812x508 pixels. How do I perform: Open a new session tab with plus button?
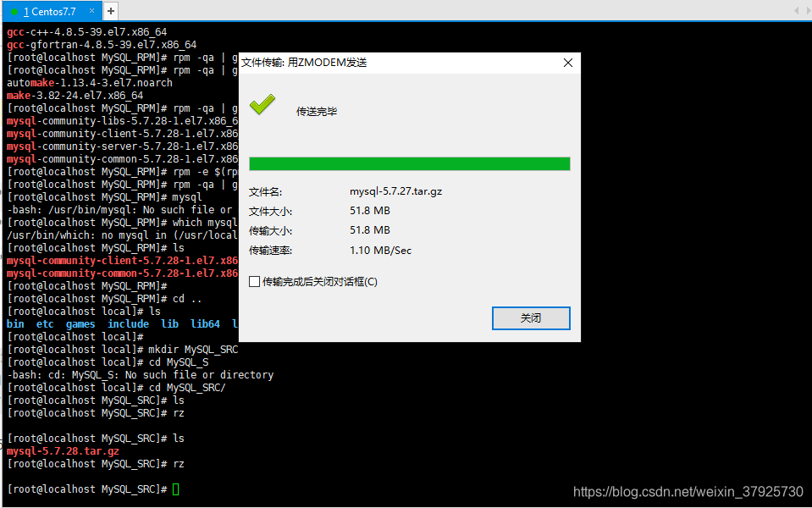coord(111,11)
